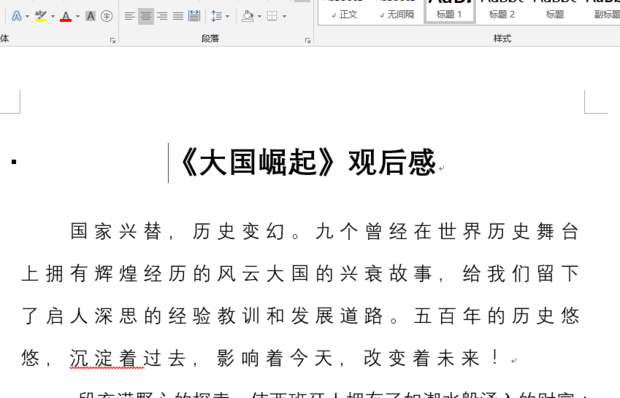The height and width of the screenshot is (398, 620).
Task: Apply red font color
Action: click(x=66, y=16)
